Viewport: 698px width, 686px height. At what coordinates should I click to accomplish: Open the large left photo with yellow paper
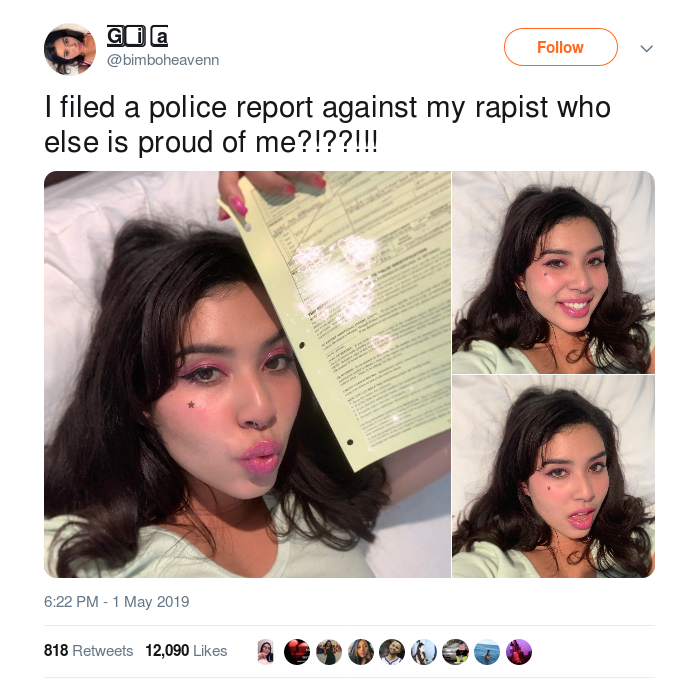(x=248, y=374)
